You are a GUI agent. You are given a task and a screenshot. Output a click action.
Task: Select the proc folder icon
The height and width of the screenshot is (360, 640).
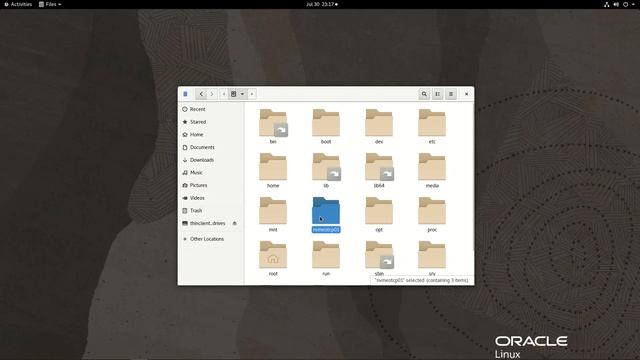432,211
